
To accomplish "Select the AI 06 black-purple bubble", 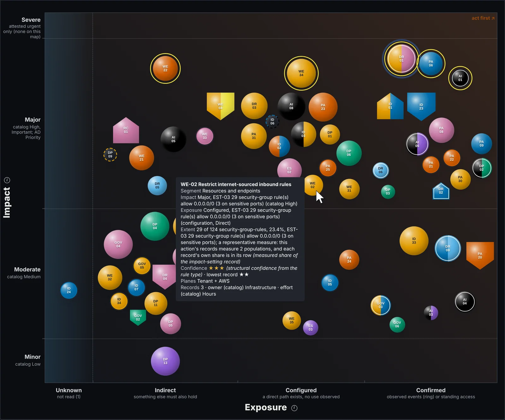I will coord(417,144).
